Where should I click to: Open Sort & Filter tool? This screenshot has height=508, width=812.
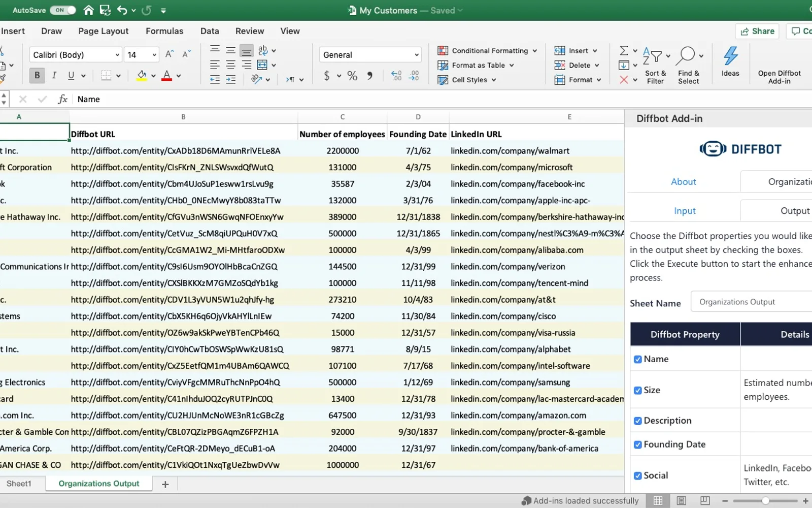tap(655, 65)
